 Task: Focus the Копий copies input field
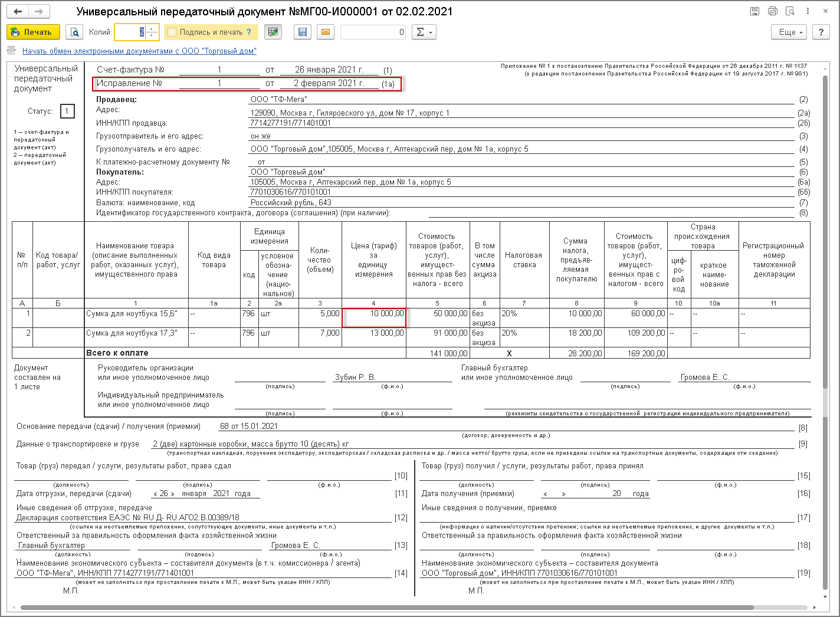coord(130,32)
